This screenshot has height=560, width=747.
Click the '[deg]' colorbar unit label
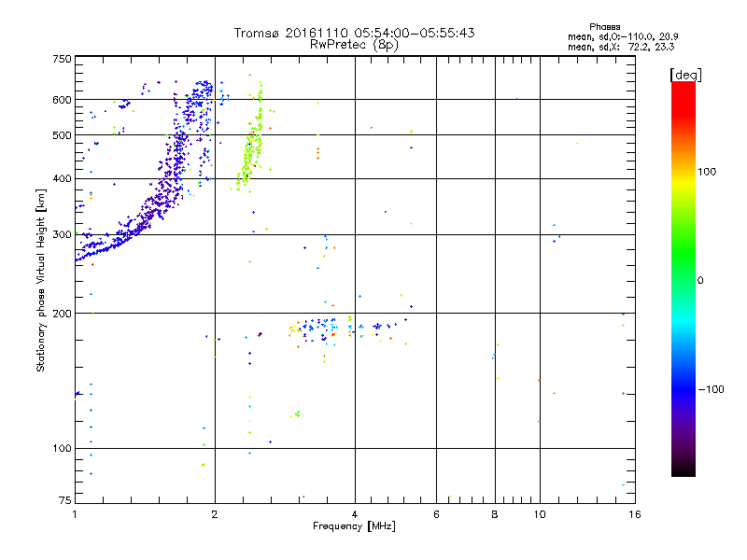pos(685,75)
